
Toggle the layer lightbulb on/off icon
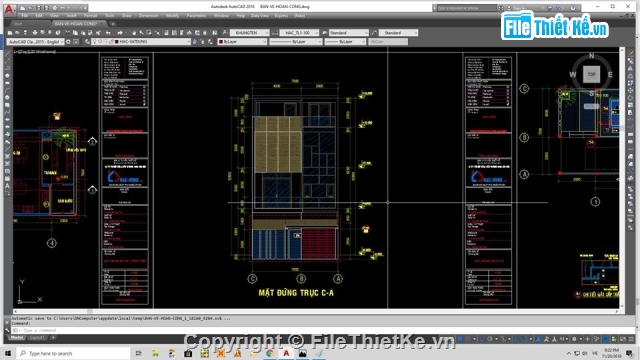click(95, 42)
